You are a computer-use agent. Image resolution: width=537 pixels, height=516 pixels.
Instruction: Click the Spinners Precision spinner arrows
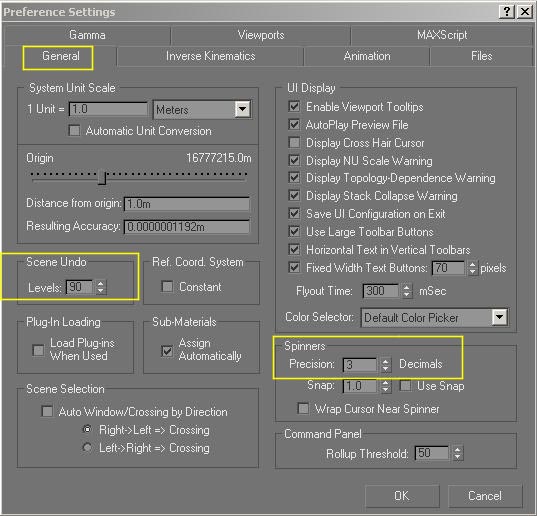385,365
